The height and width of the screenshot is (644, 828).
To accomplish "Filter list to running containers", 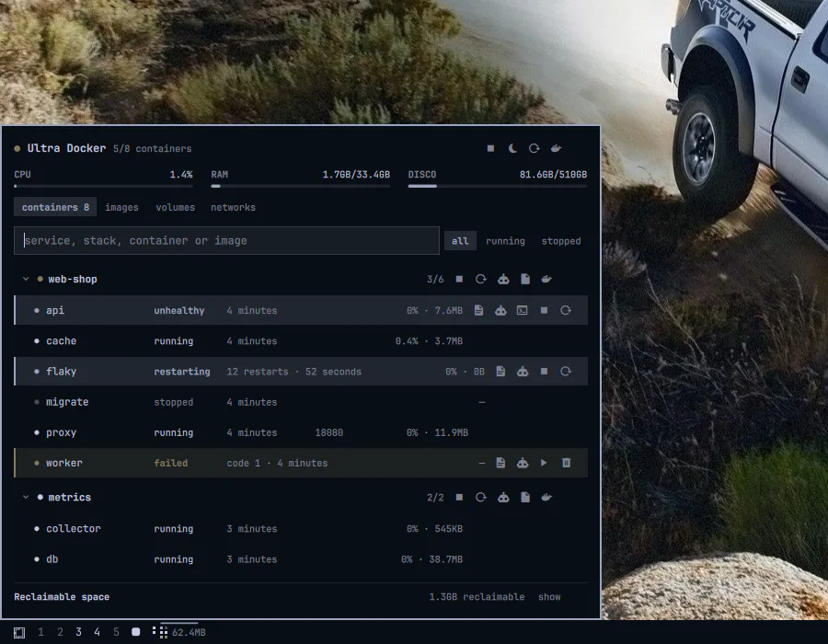I will 505,241.
